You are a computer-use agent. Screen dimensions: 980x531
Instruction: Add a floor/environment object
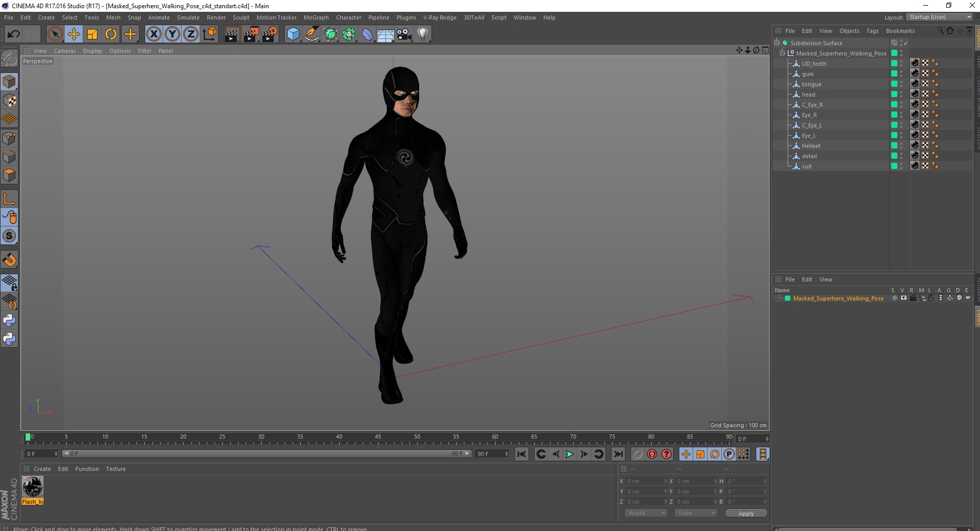tap(386, 34)
